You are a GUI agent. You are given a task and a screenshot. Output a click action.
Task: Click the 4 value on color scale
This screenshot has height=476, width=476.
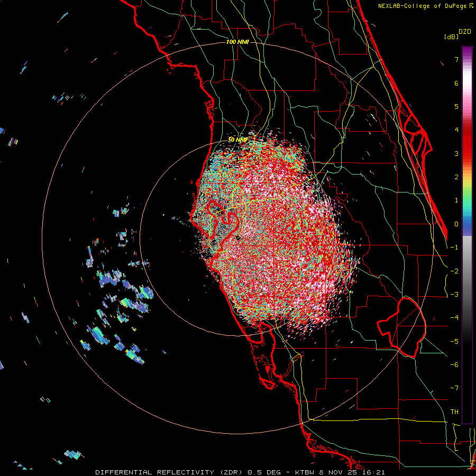click(456, 130)
